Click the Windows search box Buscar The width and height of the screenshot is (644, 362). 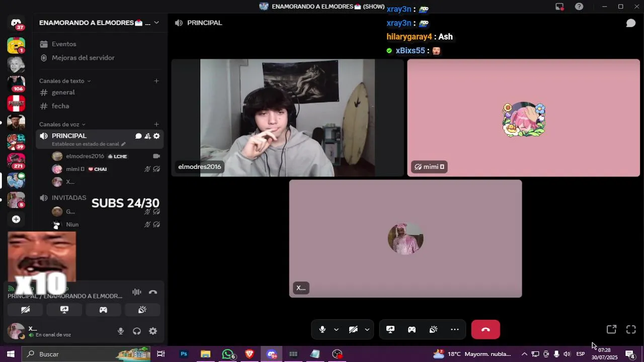click(87, 354)
